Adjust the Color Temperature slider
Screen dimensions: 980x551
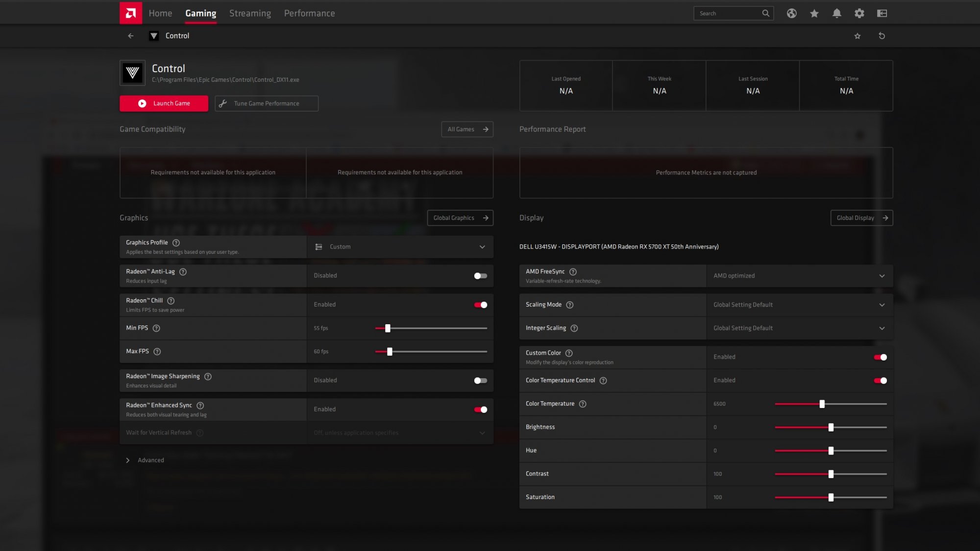coord(831,404)
